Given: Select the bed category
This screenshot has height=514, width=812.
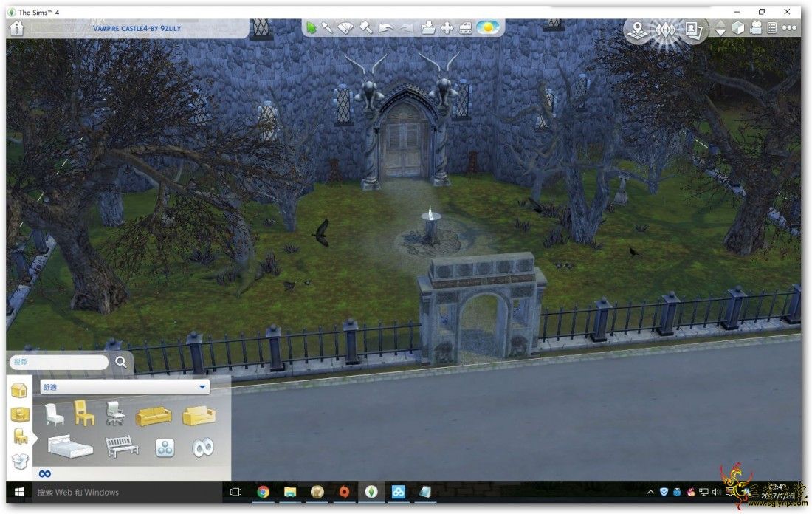Looking at the screenshot, I should click(70, 446).
